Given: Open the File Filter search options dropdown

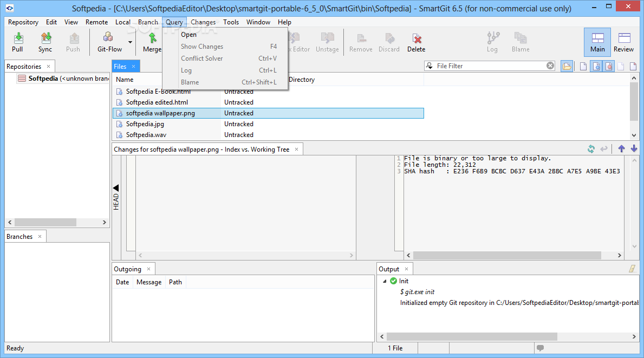Looking at the screenshot, I should click(x=429, y=66).
